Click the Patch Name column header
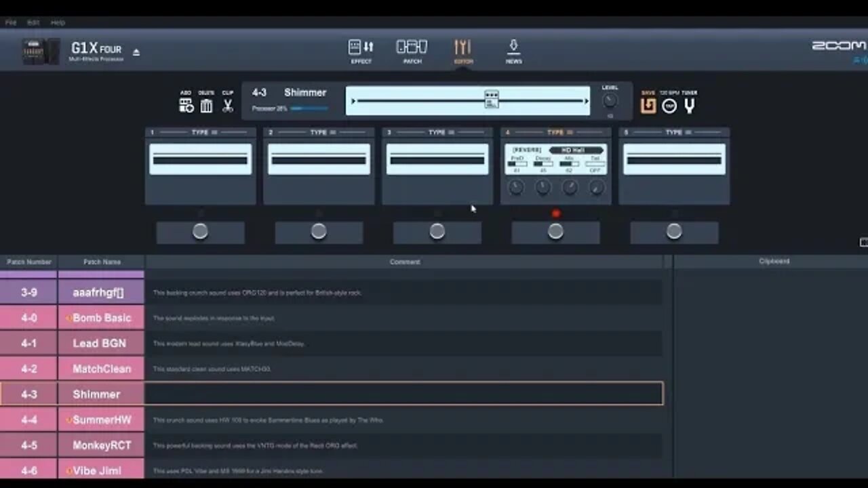The height and width of the screenshot is (488, 868). click(x=102, y=262)
